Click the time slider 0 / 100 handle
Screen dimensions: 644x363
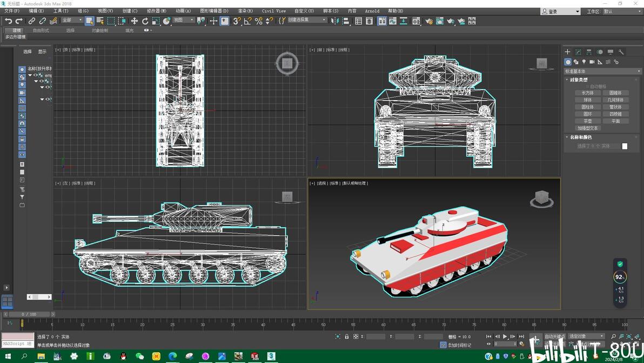click(29, 314)
